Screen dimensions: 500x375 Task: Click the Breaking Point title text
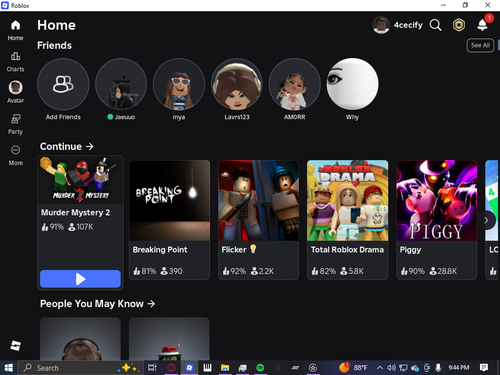tap(160, 250)
